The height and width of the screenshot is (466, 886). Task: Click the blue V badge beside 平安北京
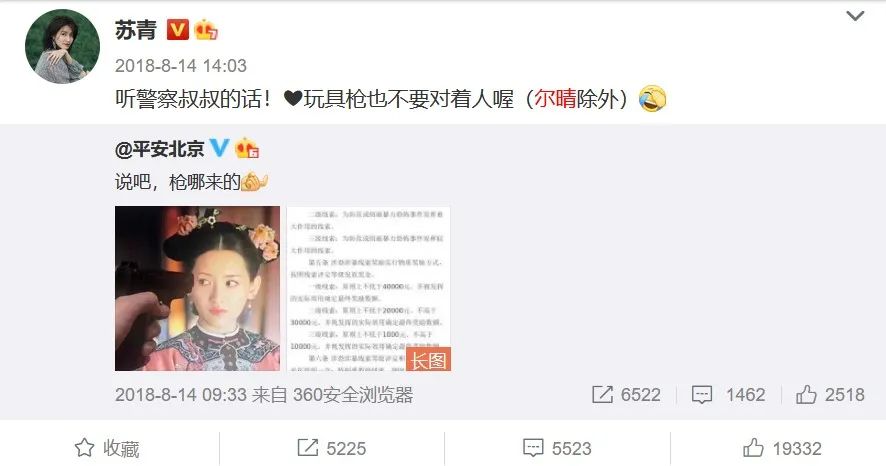[219, 148]
